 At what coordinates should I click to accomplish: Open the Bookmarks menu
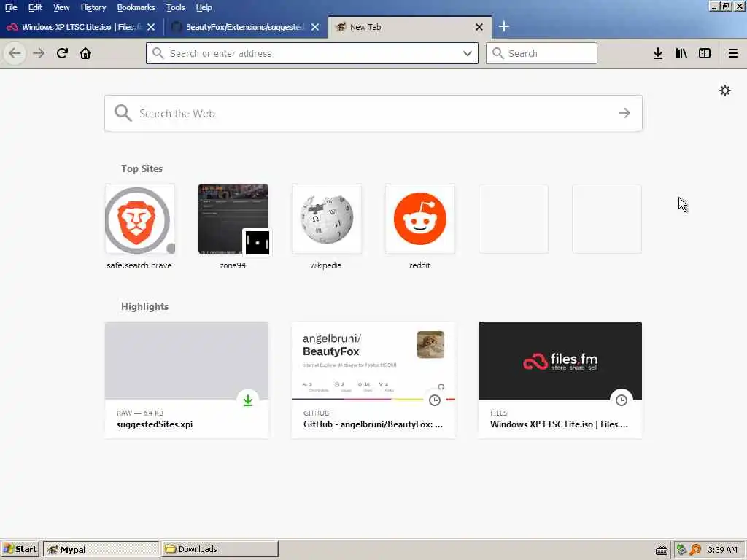click(x=136, y=7)
